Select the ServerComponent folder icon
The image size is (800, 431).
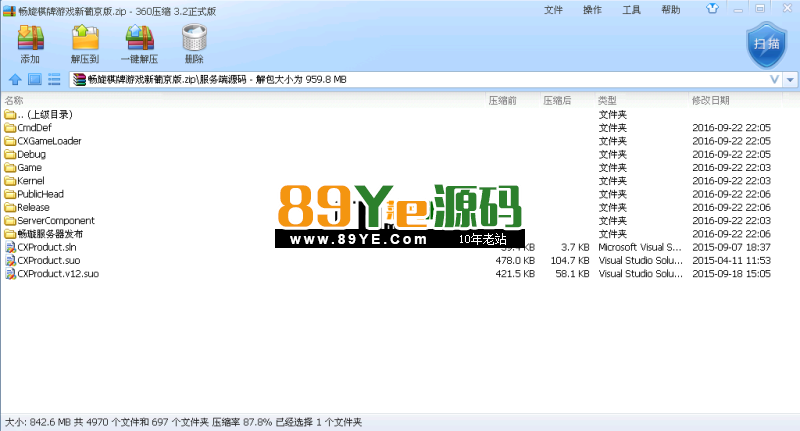click(10, 220)
